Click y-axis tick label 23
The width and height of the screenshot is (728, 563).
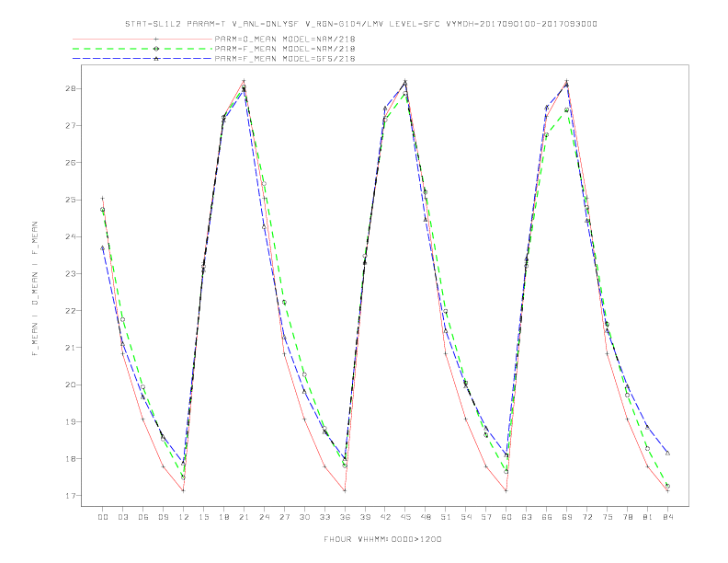coord(71,273)
